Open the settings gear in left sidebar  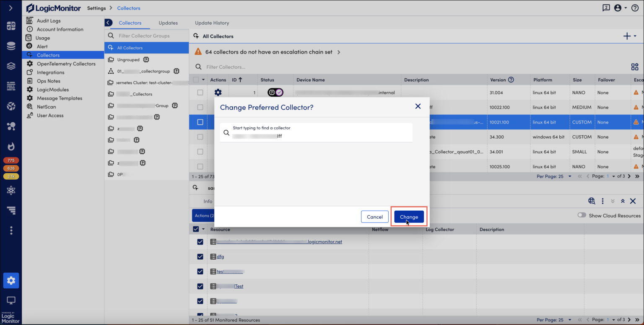[11, 280]
